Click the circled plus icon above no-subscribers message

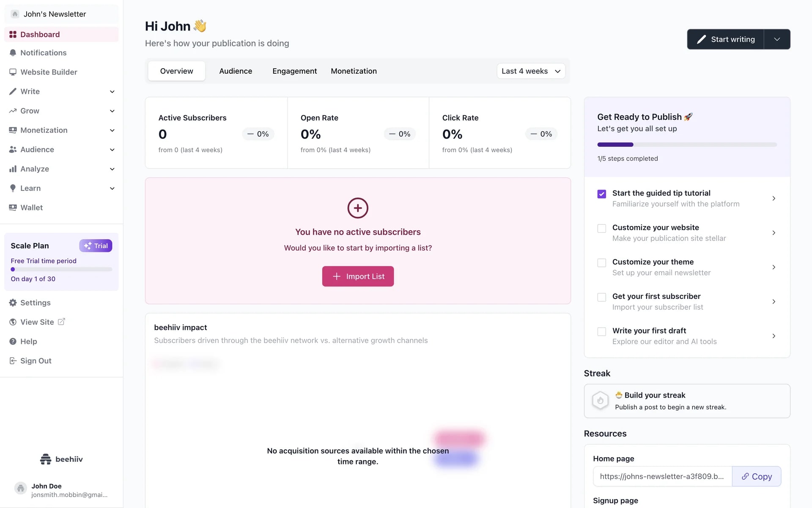pos(358,208)
